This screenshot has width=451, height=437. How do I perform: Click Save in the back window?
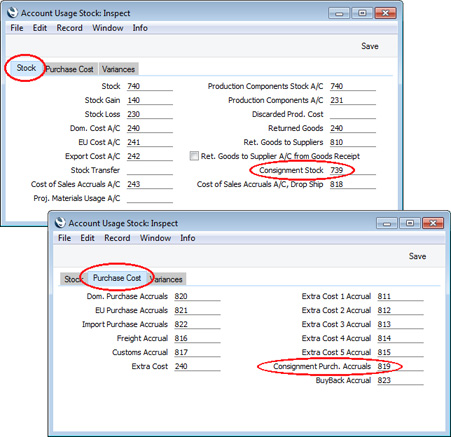[370, 46]
